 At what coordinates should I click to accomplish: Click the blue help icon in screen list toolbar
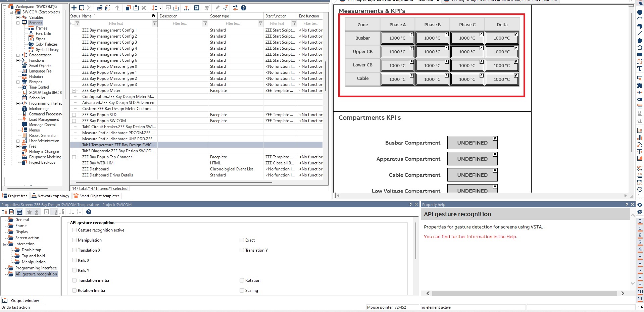(244, 8)
